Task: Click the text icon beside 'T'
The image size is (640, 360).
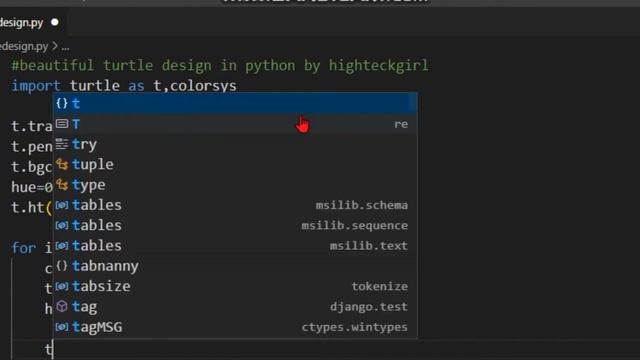Action: [x=62, y=124]
